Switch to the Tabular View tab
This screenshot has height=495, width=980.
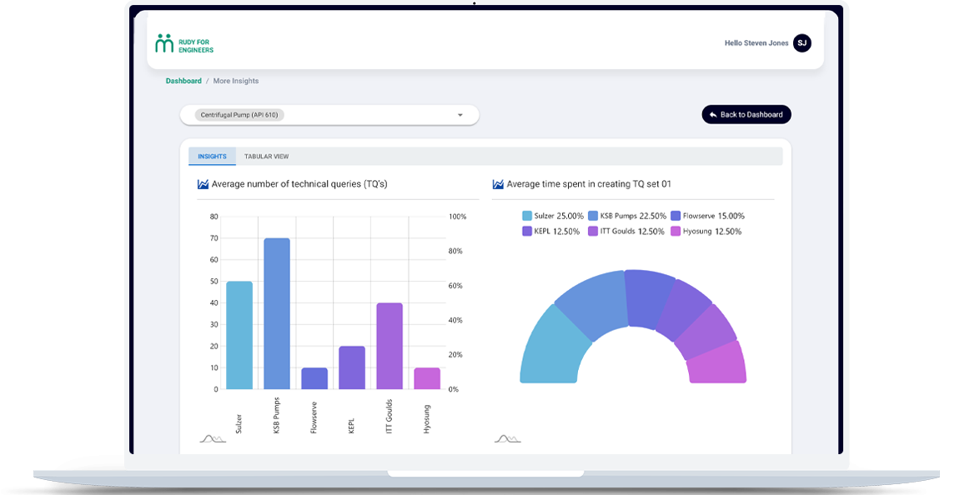[x=265, y=156]
